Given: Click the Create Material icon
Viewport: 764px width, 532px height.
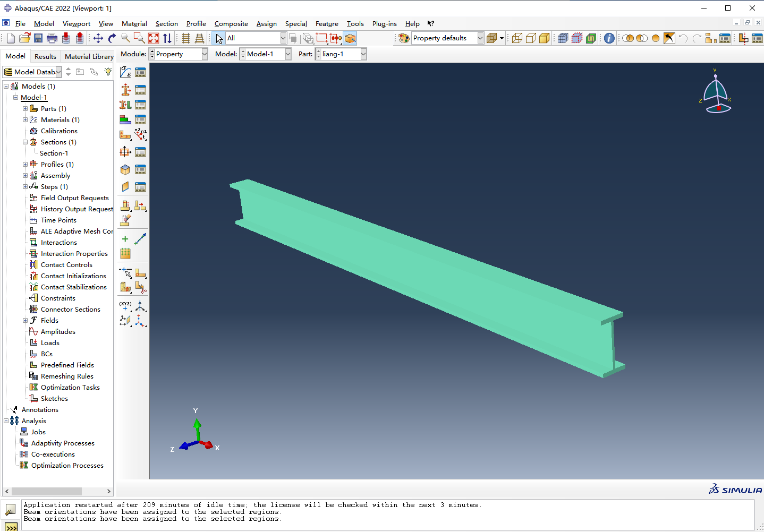Looking at the screenshot, I should pos(125,72).
